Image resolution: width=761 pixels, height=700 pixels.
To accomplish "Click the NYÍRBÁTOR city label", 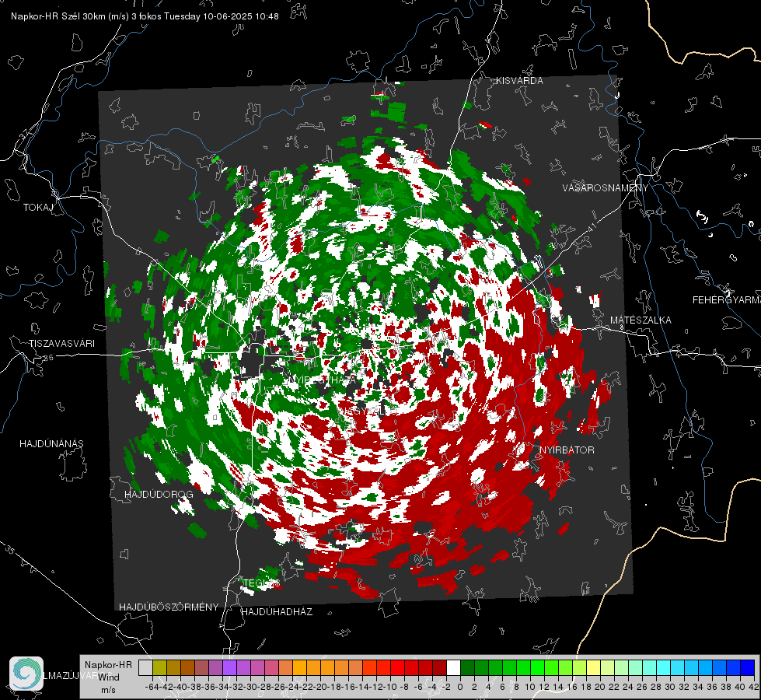I will click(x=567, y=450).
